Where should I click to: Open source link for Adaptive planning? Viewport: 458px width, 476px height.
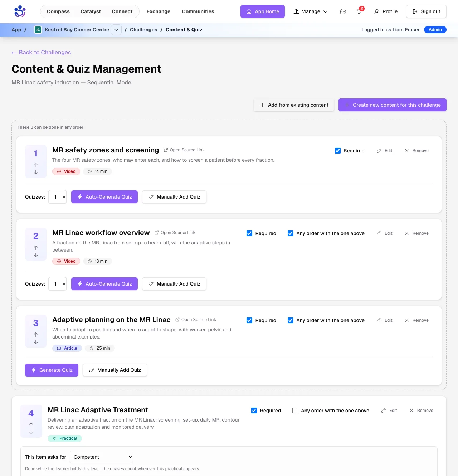click(196, 320)
